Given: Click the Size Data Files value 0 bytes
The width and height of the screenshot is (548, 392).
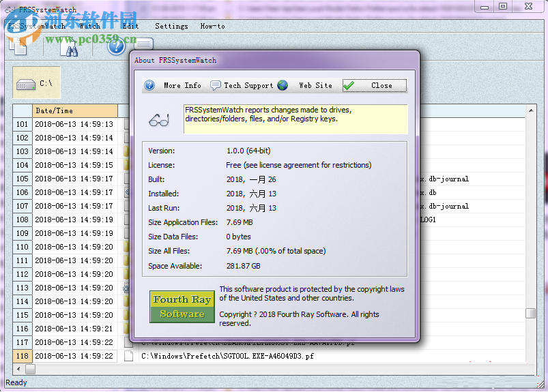Looking at the screenshot, I should point(238,237).
